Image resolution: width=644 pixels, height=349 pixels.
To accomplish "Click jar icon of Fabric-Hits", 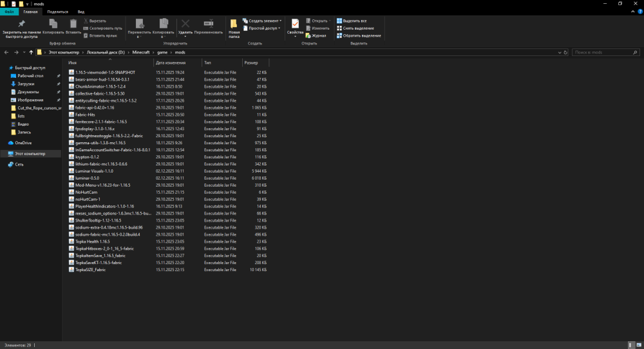I will point(71,115).
